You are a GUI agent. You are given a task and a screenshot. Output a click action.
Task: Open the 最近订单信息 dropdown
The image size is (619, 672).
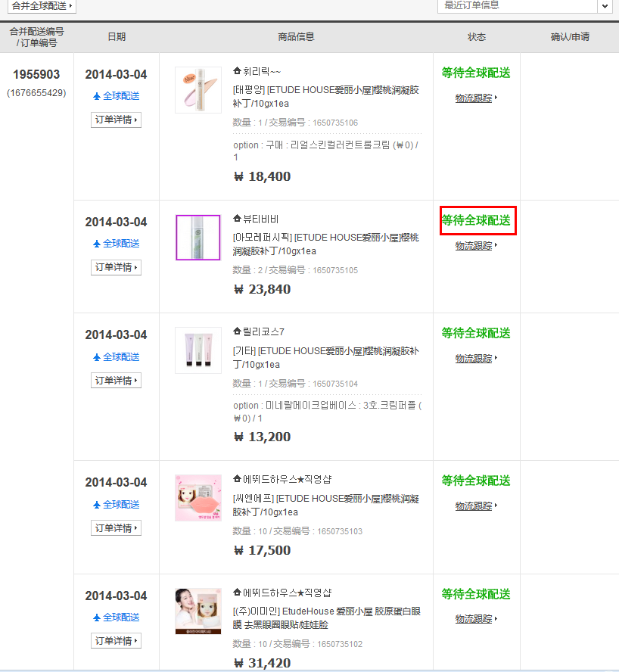click(604, 6)
